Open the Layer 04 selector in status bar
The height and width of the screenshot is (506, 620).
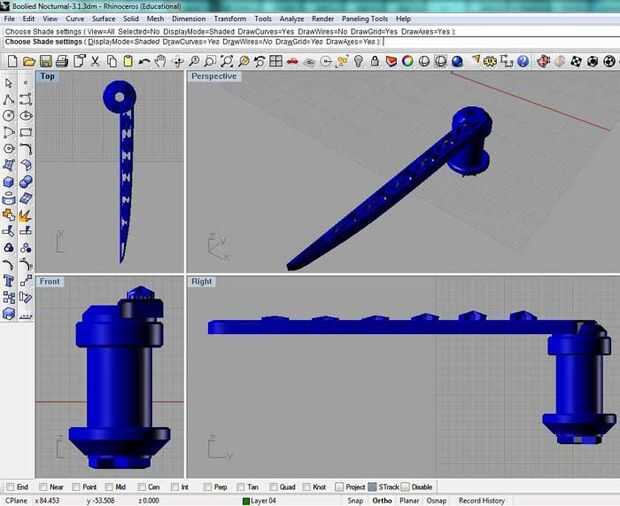pos(259,500)
